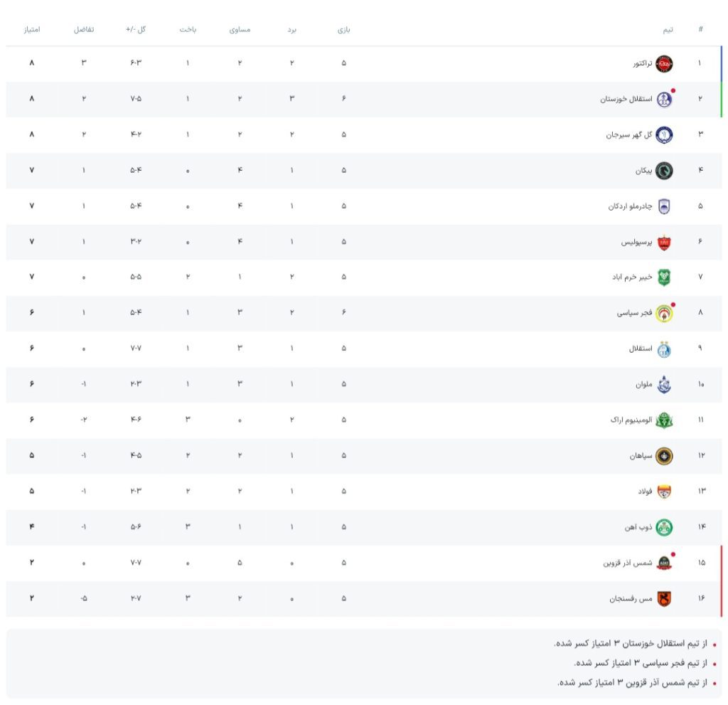
Task: Click the Paykan team crest
Action: pyautogui.click(x=663, y=171)
